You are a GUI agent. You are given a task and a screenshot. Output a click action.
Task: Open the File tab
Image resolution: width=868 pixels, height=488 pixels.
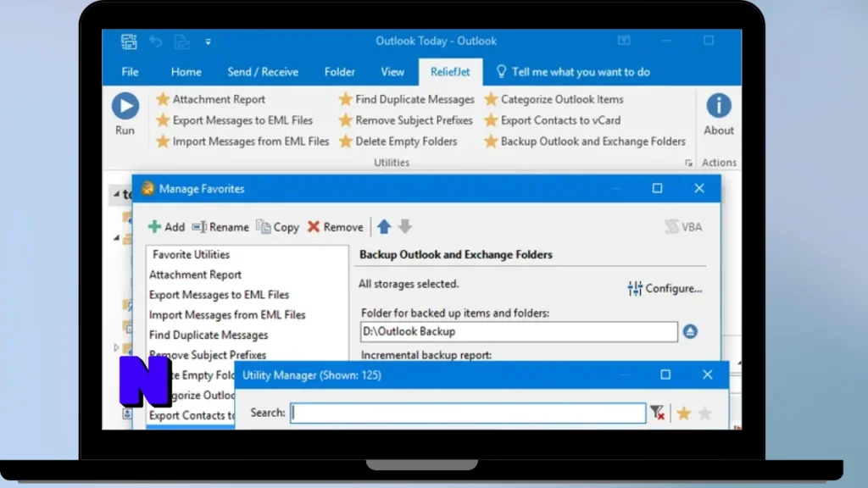pyautogui.click(x=130, y=72)
